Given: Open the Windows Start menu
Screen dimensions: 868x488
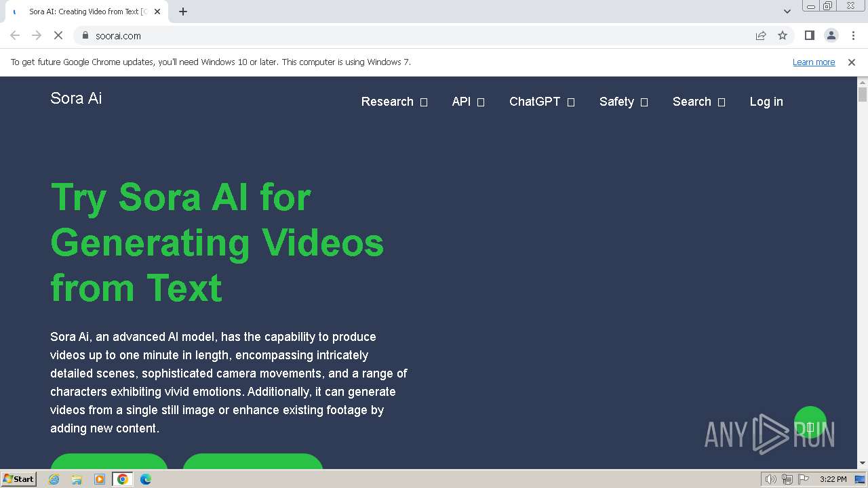Looking at the screenshot, I should point(18,479).
